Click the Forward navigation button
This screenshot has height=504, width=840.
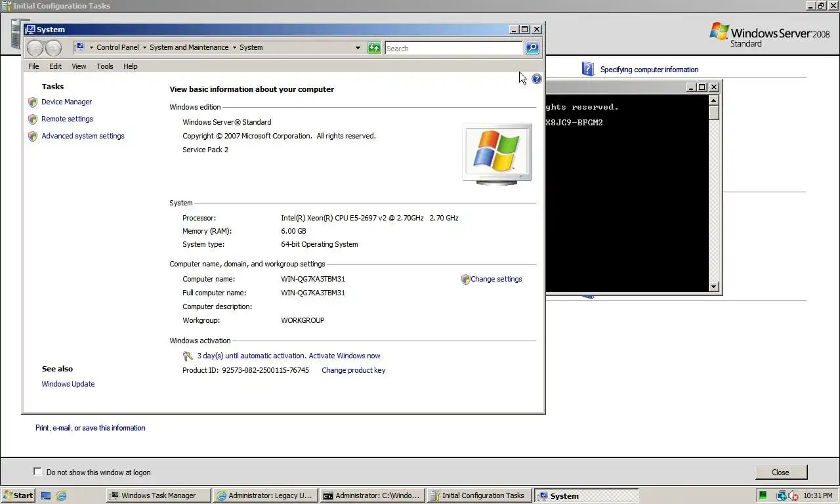click(53, 48)
